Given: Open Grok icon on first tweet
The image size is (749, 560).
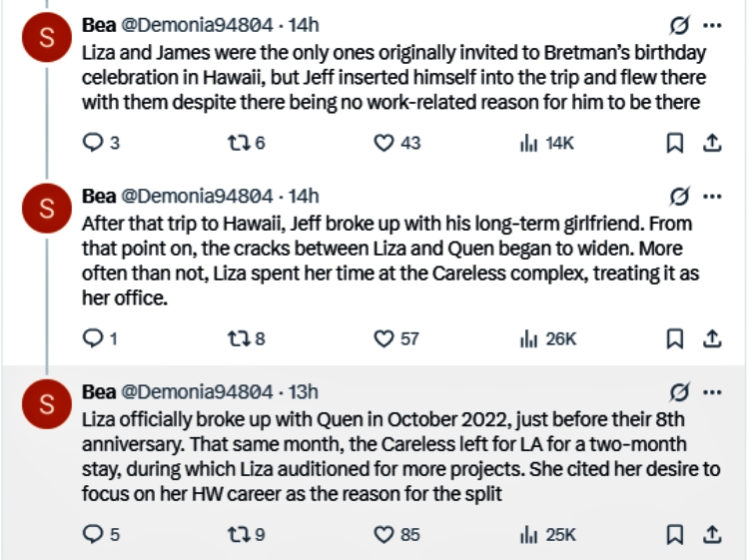Looking at the screenshot, I should click(679, 25).
